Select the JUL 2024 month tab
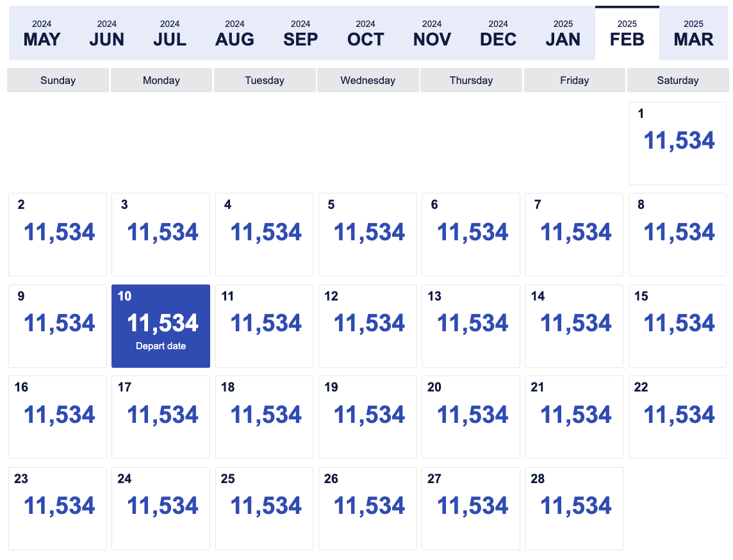 pos(170,33)
